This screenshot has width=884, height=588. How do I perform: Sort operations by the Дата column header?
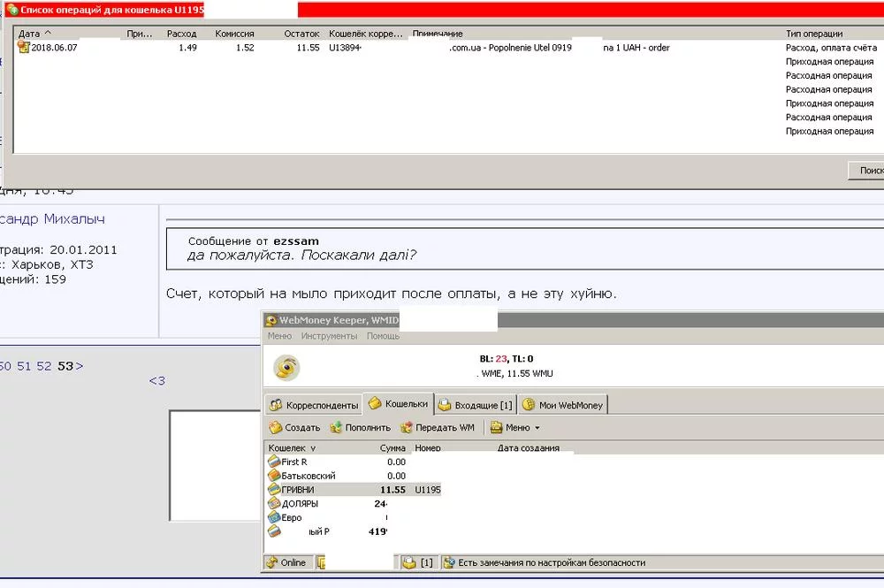(35, 34)
